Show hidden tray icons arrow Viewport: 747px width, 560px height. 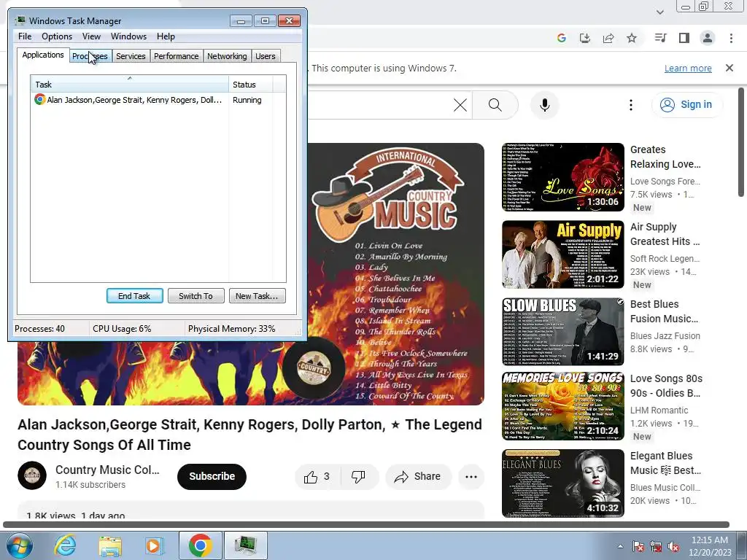620,546
